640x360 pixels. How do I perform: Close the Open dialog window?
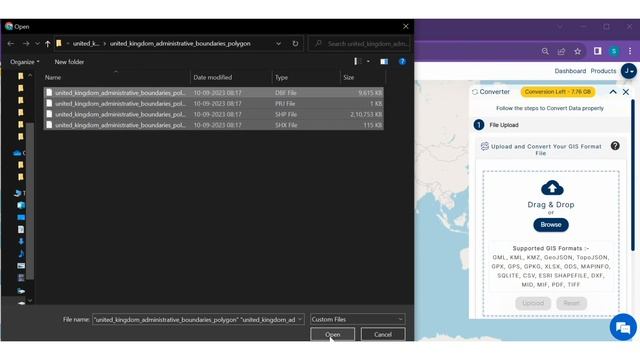tap(405, 26)
